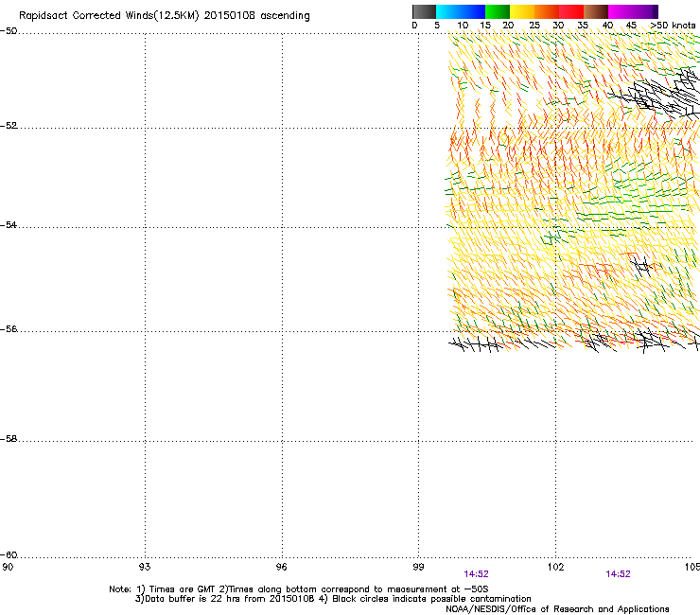Click the '>50 knots' legend label
The width and height of the screenshot is (700, 615).
click(673, 26)
